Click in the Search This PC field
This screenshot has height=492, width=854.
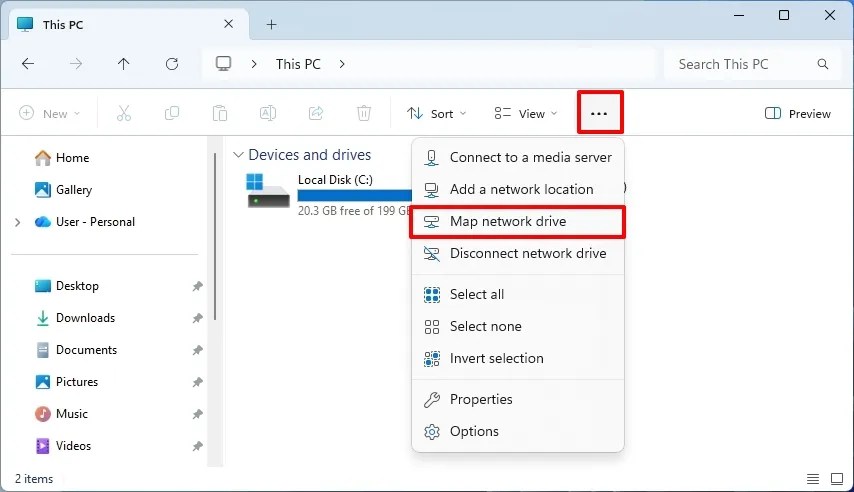point(753,64)
